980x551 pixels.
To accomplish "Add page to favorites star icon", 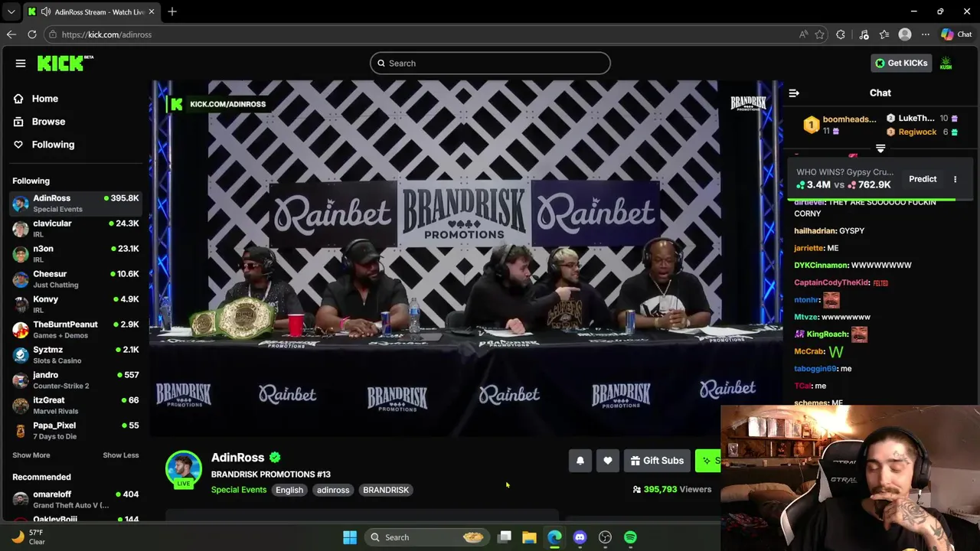I will 820,34.
